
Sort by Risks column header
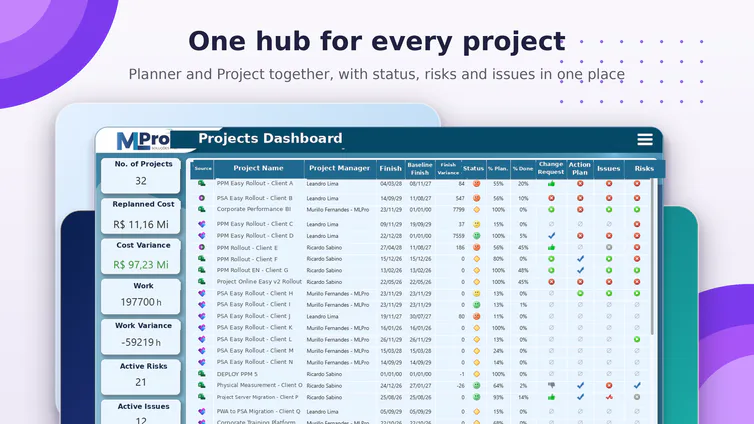tap(644, 168)
